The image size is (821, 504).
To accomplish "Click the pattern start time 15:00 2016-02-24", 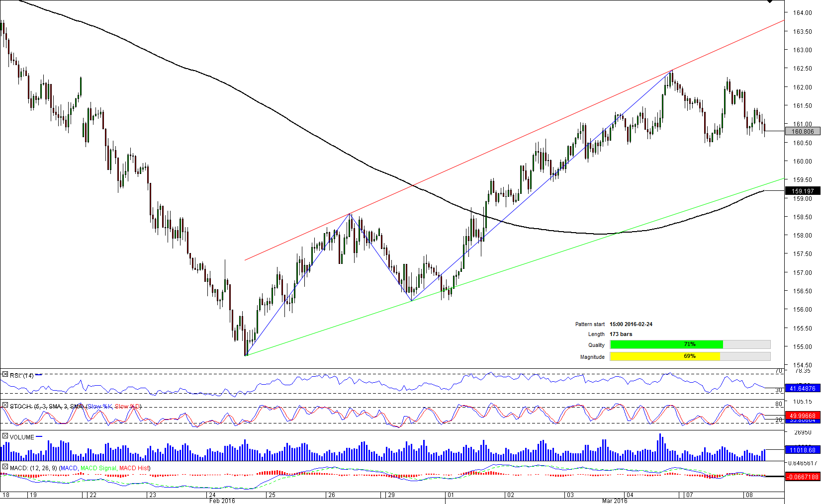I will pos(631,324).
